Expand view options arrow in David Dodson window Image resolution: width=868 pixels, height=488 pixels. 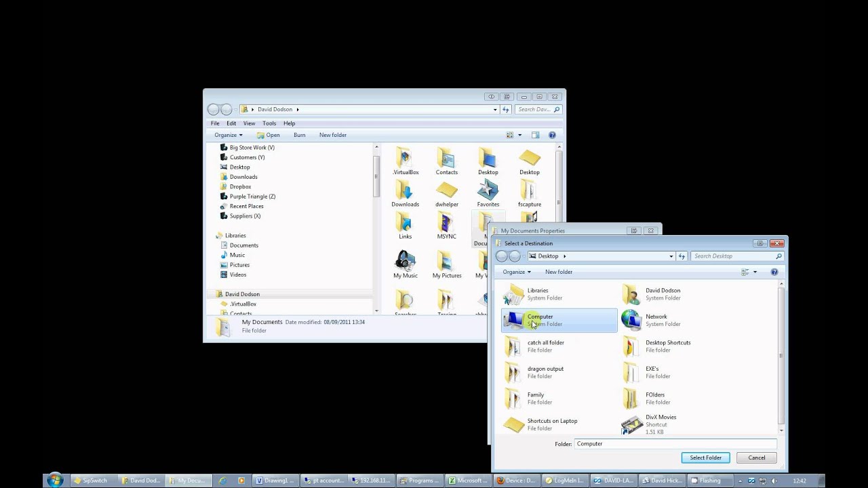click(520, 135)
